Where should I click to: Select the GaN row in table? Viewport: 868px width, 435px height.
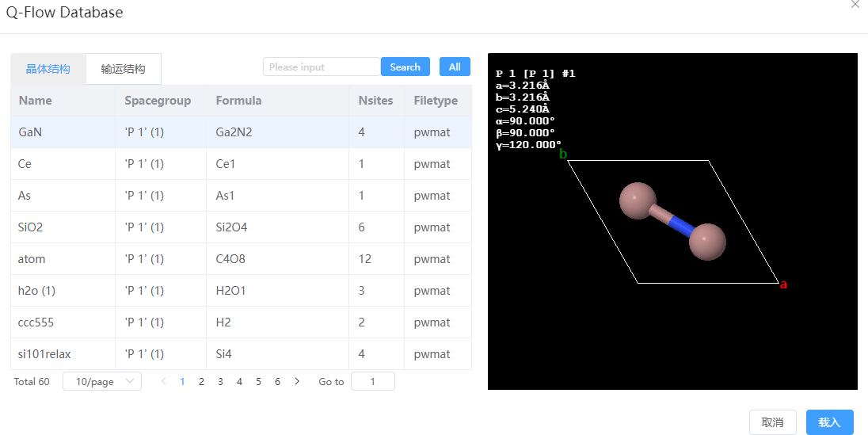(x=241, y=132)
